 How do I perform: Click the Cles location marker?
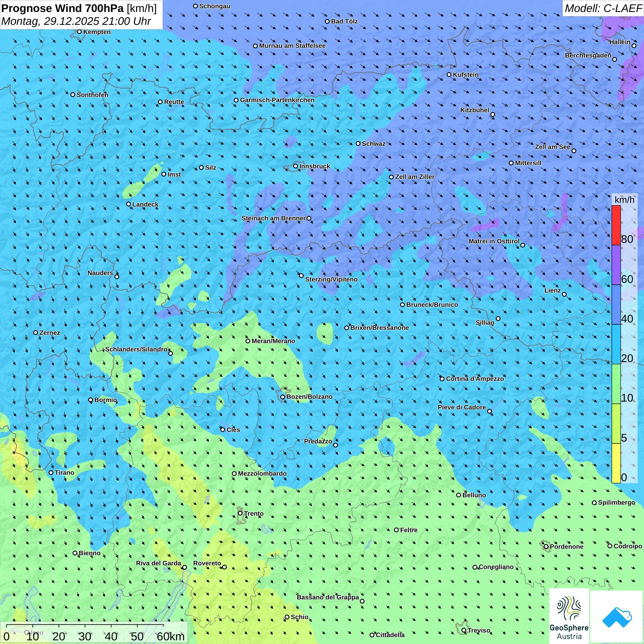click(223, 430)
